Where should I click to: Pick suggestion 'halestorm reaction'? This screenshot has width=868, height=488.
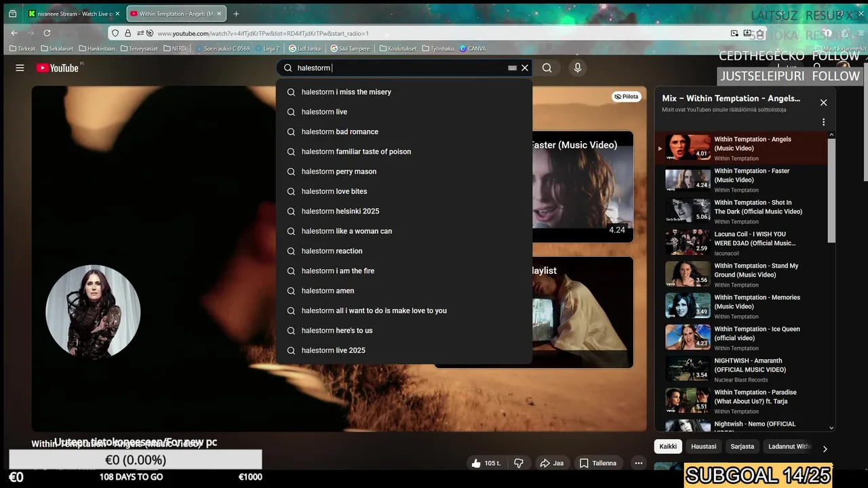click(x=404, y=251)
